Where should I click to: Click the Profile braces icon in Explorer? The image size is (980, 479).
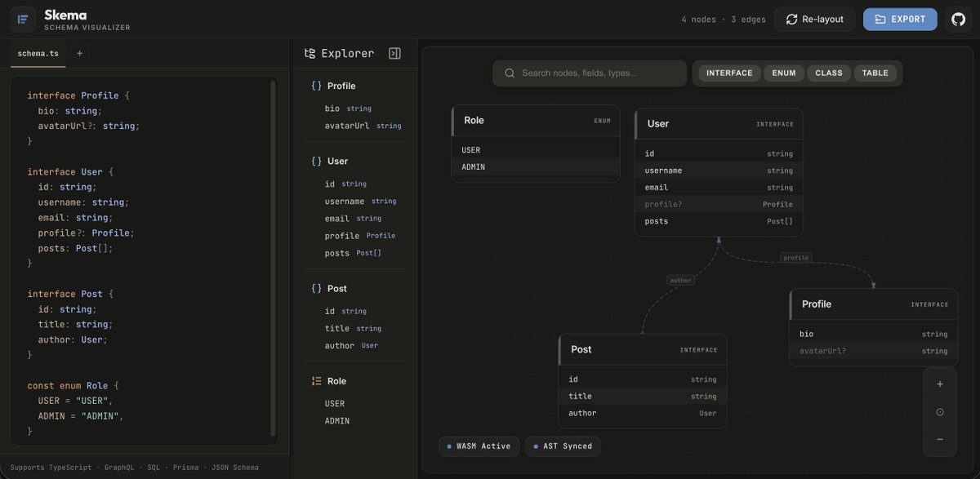coord(316,86)
